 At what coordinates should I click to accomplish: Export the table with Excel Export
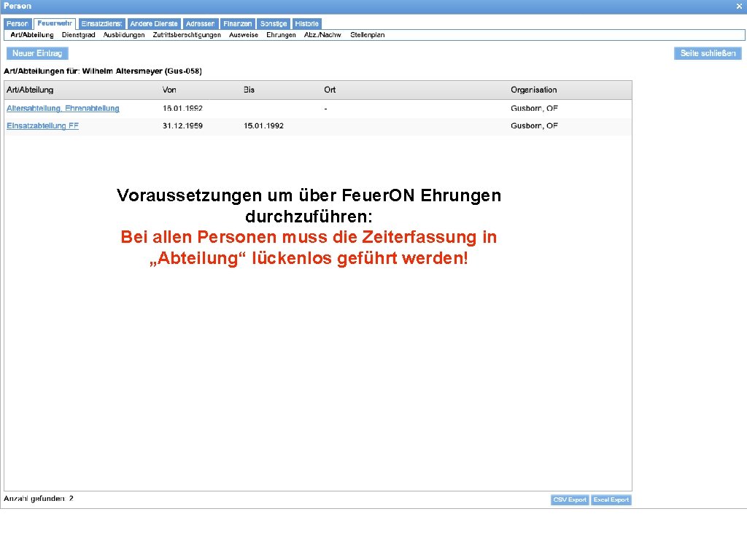click(x=611, y=499)
